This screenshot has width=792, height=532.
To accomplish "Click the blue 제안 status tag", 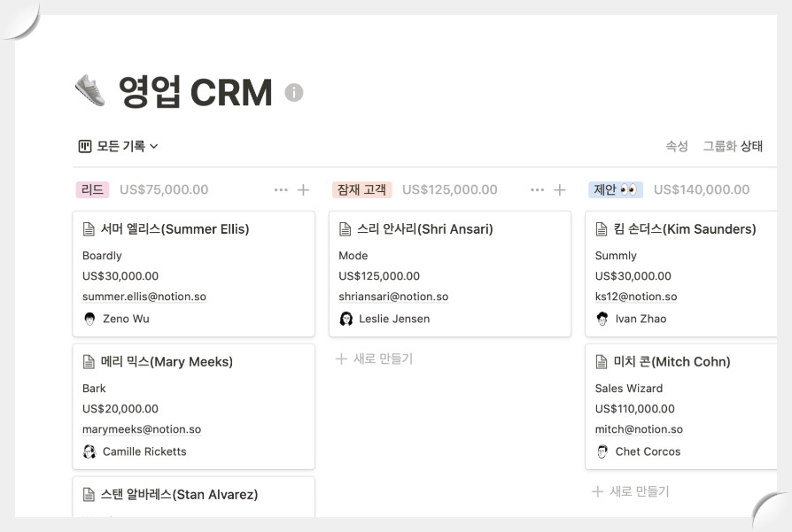I will click(615, 189).
